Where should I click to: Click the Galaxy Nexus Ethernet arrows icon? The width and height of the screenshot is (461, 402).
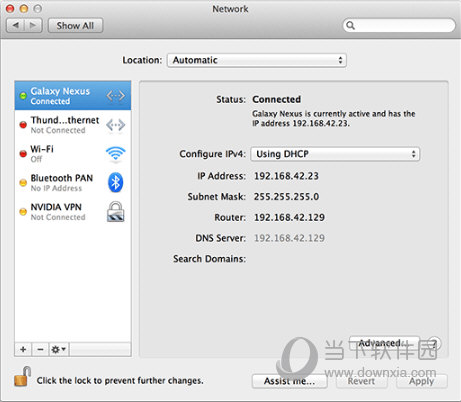(116, 96)
